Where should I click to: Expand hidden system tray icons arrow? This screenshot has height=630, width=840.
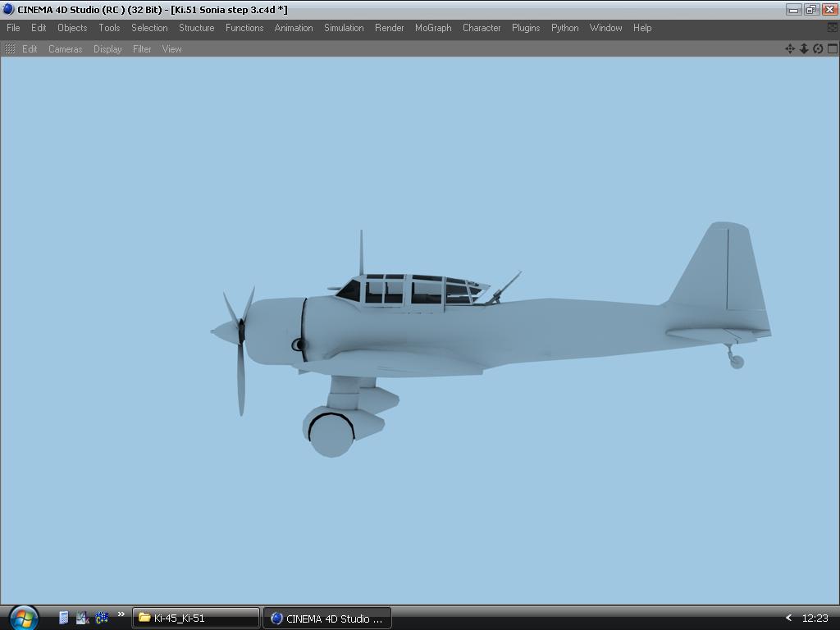(x=788, y=619)
